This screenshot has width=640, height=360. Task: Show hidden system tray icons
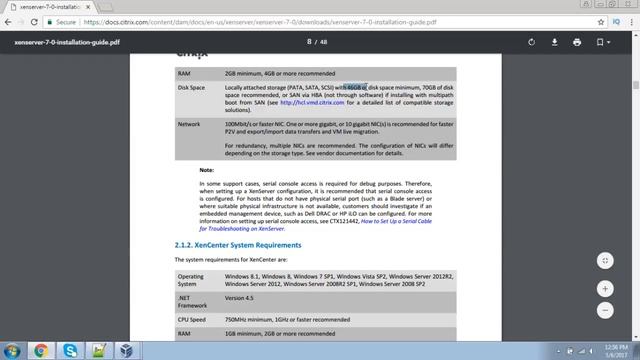click(558, 351)
